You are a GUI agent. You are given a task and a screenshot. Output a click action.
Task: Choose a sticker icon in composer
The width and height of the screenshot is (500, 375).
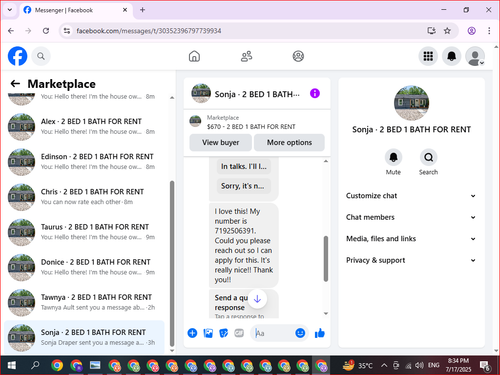click(x=223, y=333)
